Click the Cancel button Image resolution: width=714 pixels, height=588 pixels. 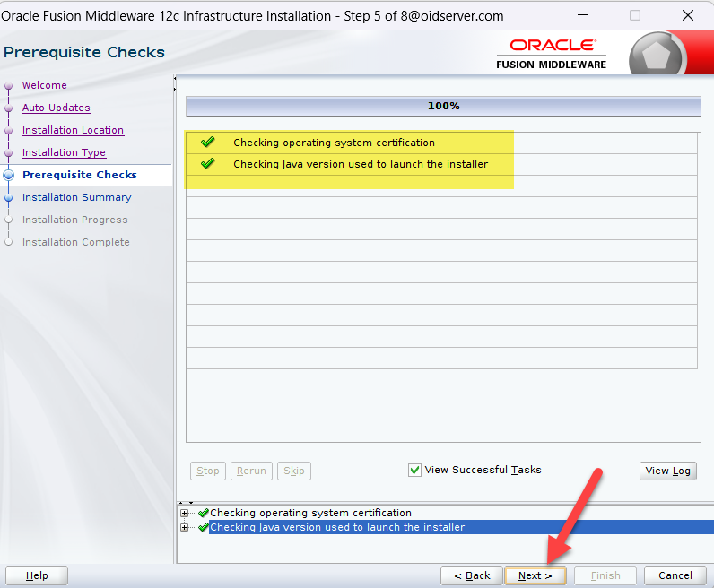(x=675, y=575)
